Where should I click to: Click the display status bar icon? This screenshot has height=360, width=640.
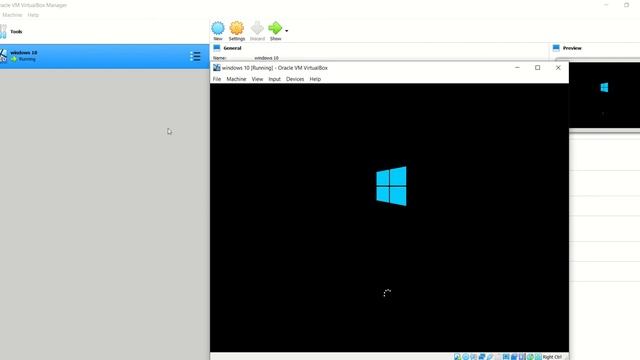(506, 357)
